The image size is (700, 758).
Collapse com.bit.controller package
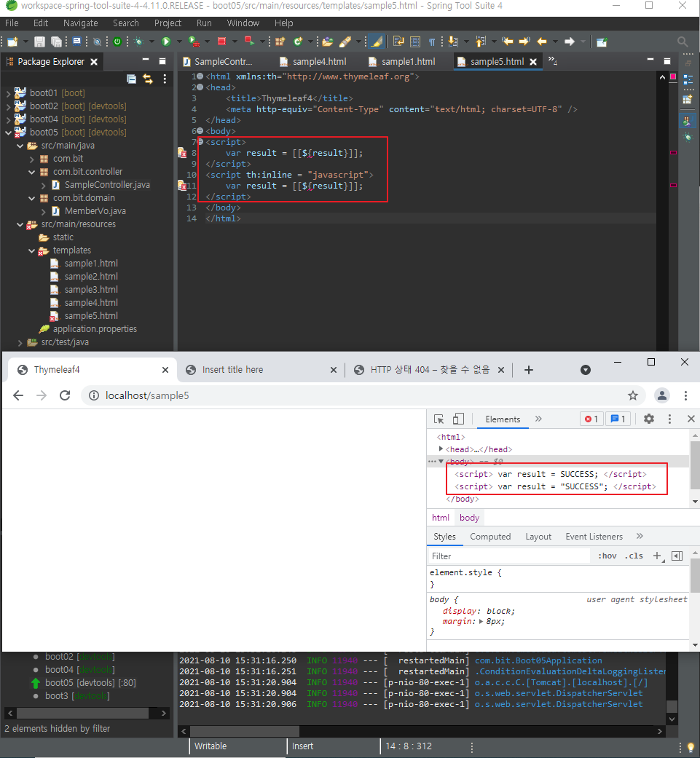[31, 172]
